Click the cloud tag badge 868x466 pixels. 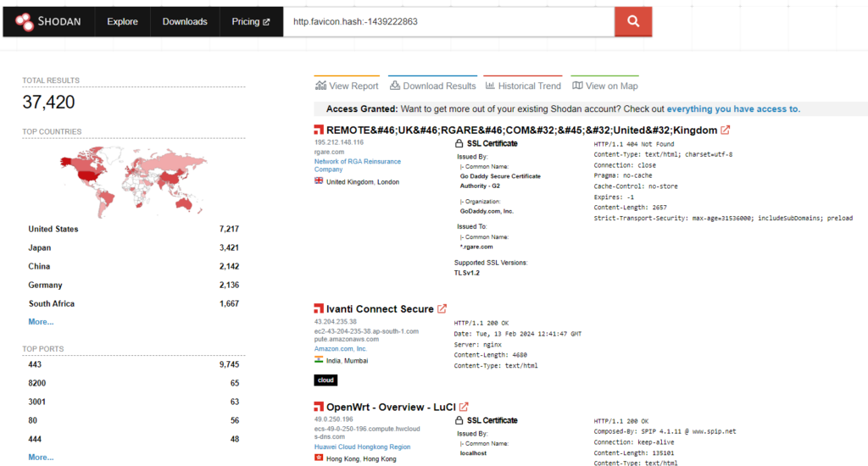(x=325, y=380)
